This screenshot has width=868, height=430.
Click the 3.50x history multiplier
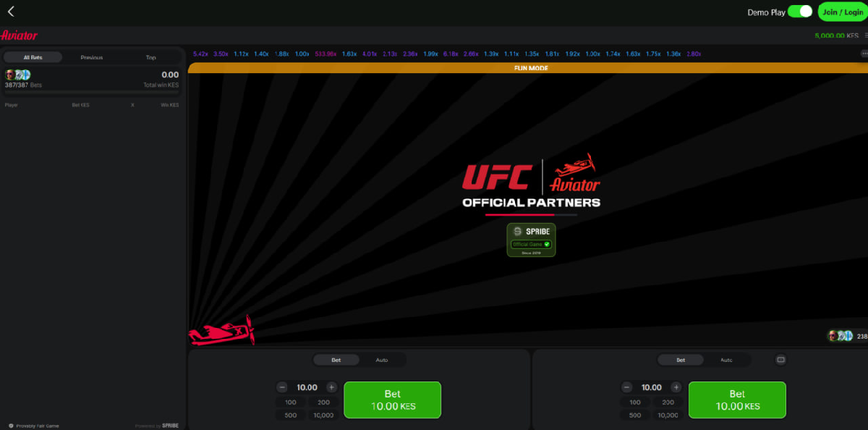221,54
